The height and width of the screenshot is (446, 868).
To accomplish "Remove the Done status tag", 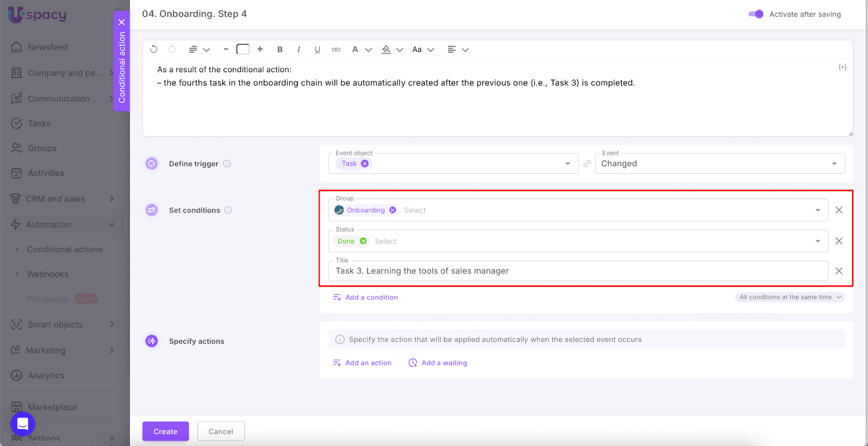I will tap(363, 241).
